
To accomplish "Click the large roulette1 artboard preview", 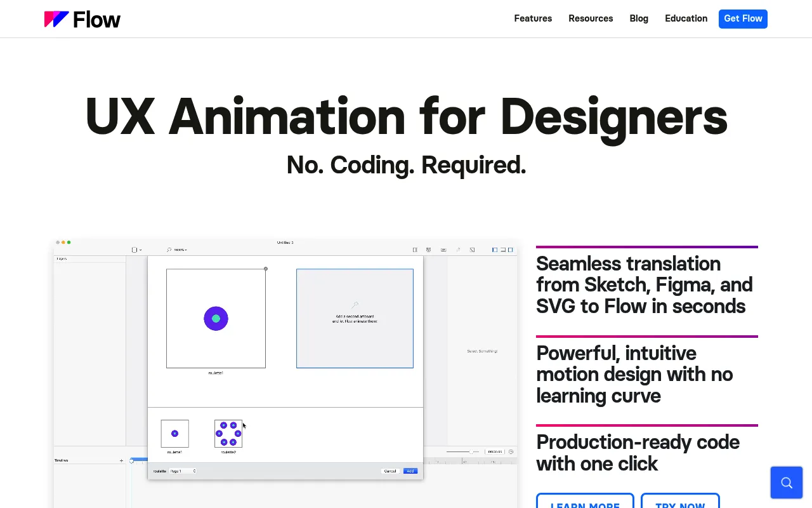I will [216, 318].
